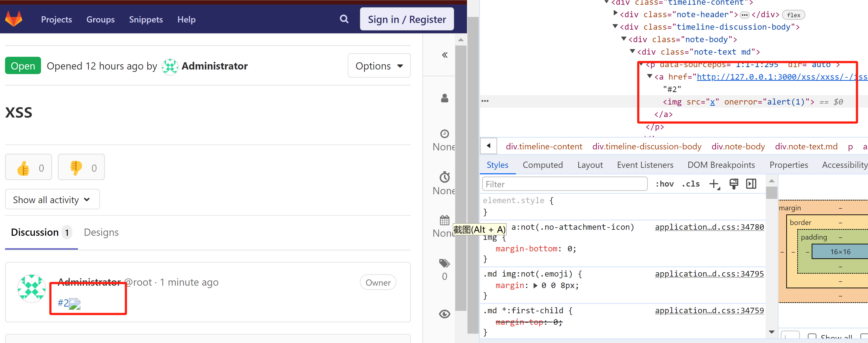Open the Event Listeners tab
The width and height of the screenshot is (868, 343).
pos(645,165)
